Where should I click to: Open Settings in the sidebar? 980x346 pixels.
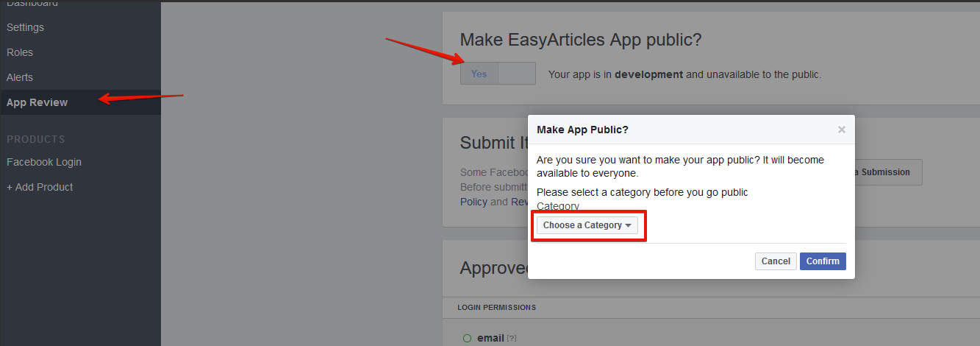click(x=25, y=27)
